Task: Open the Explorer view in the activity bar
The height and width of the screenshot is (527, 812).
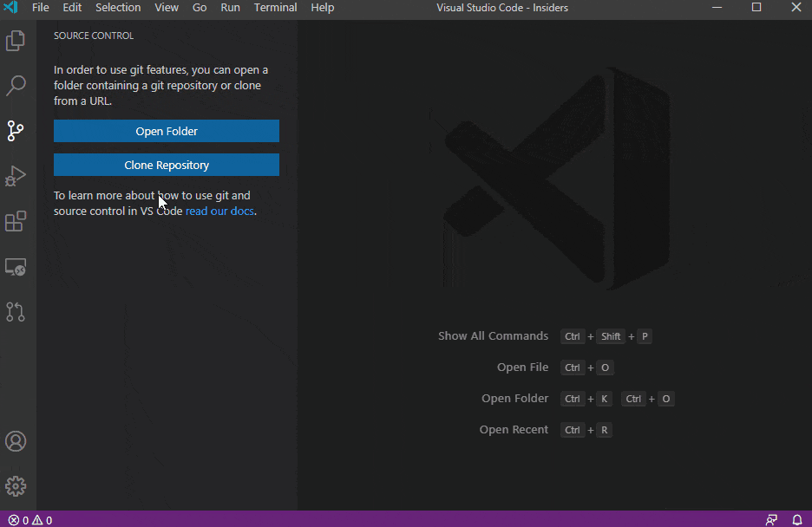Action: [x=16, y=40]
